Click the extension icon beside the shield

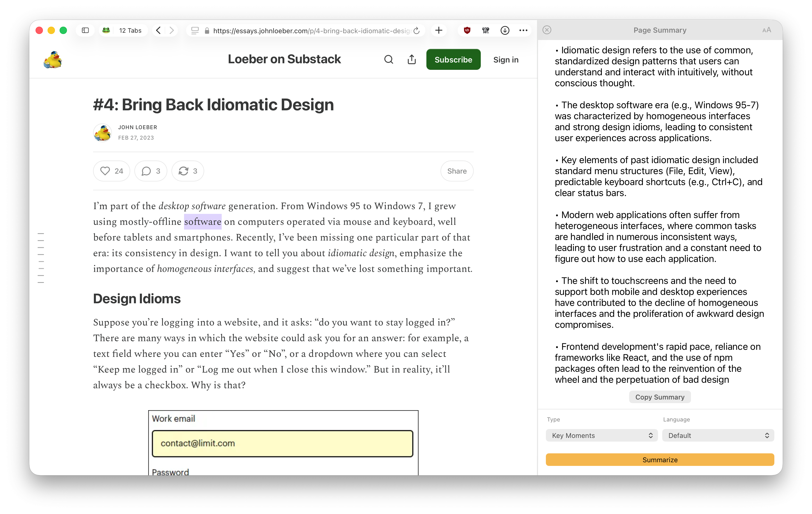click(485, 30)
